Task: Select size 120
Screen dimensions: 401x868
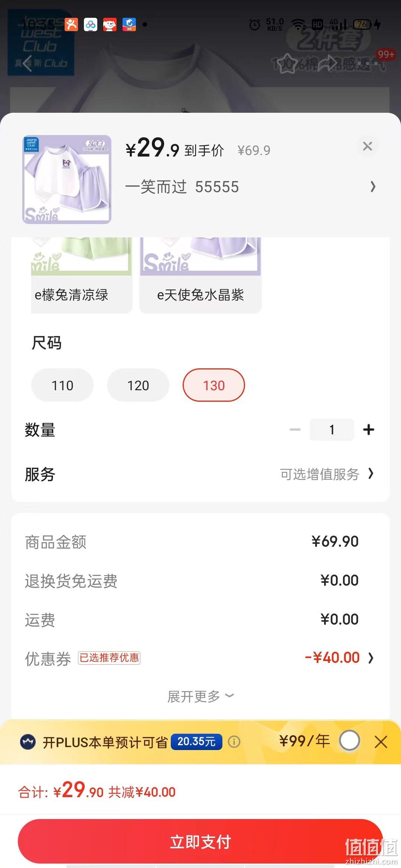Action: pos(138,385)
